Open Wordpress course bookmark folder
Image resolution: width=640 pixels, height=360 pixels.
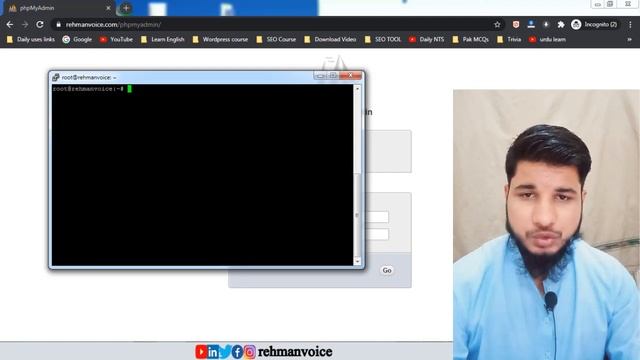(220, 39)
